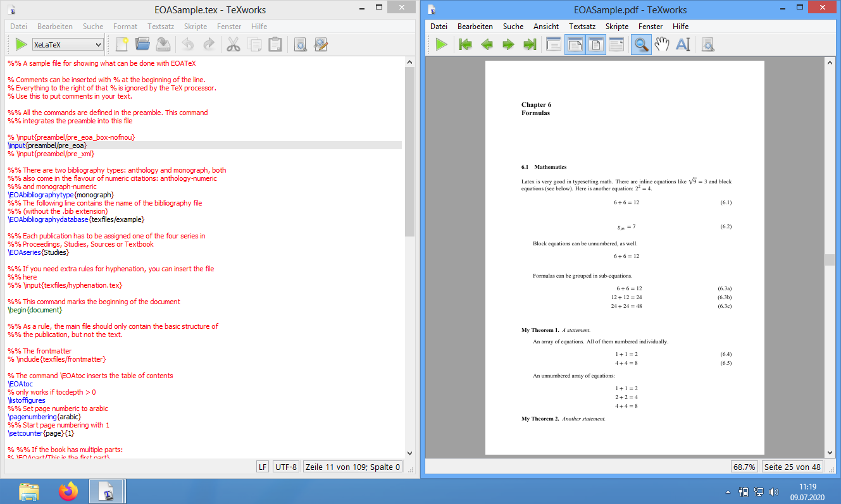This screenshot has height=504, width=841.
Task: Open the Bearbeiten menu in the editor window
Action: coord(55,27)
